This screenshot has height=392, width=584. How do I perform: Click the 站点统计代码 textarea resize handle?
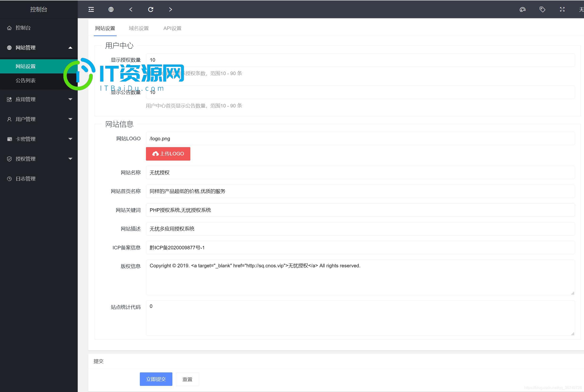pyautogui.click(x=572, y=334)
